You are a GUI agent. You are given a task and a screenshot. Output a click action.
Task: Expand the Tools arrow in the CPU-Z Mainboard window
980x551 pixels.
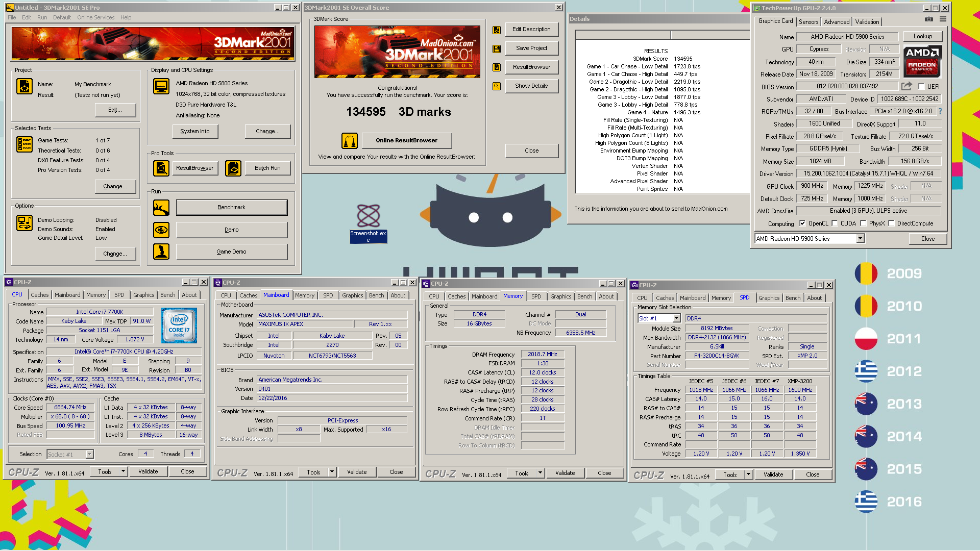coord(332,472)
